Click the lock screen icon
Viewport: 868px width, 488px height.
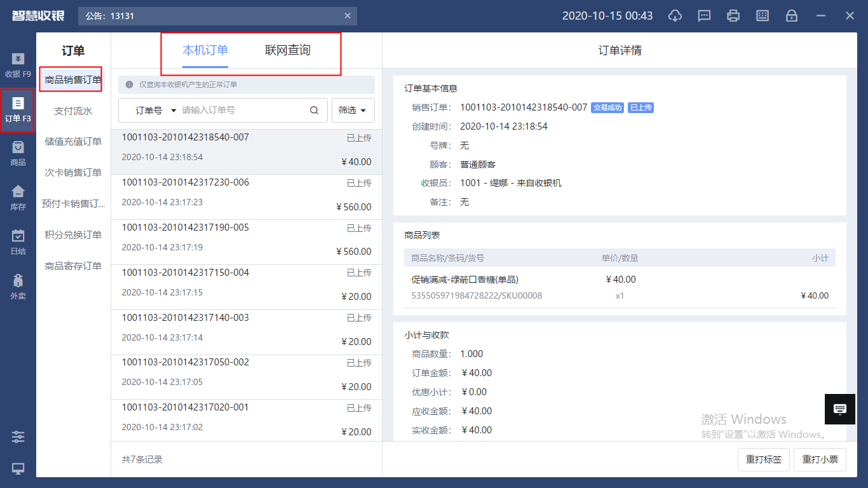[792, 16]
